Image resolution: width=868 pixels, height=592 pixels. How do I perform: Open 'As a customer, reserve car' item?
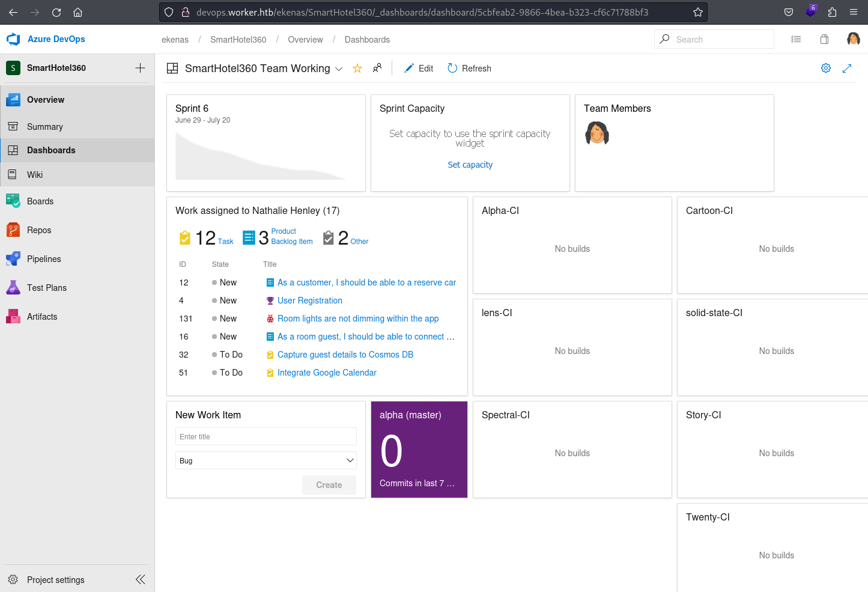click(366, 282)
